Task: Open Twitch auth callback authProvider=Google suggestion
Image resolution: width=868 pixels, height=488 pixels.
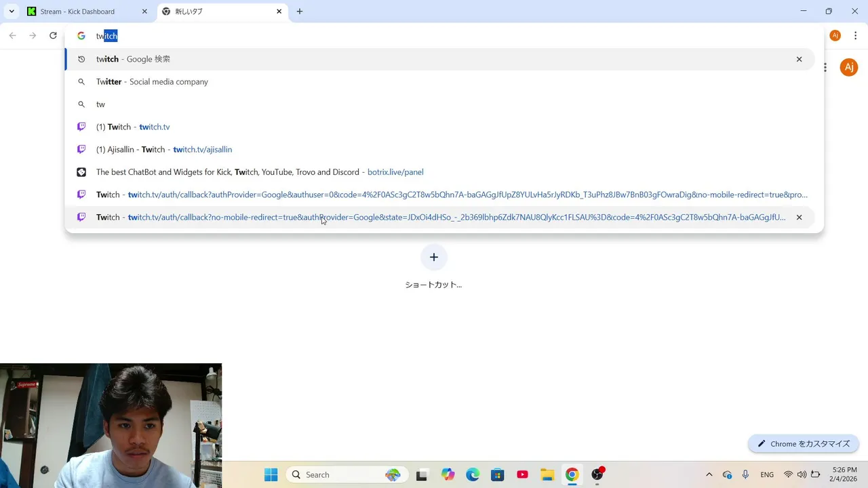Action: (x=439, y=195)
